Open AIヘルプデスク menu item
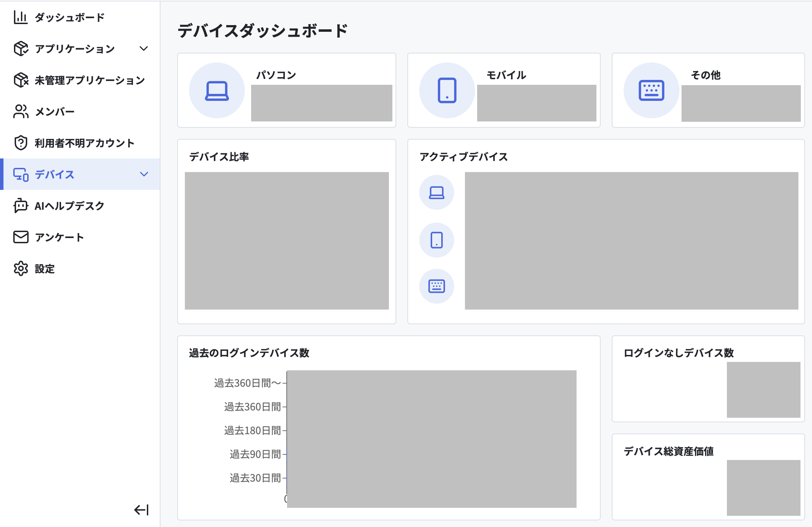This screenshot has width=812, height=527. tap(80, 206)
